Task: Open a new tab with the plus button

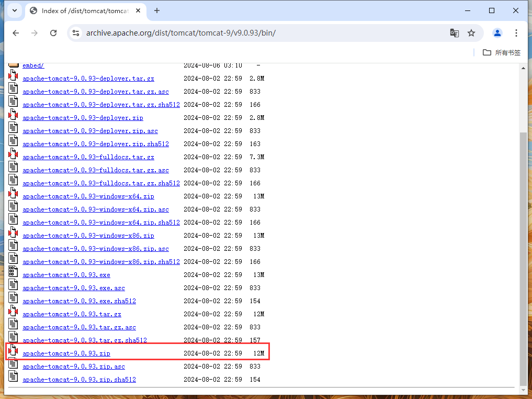Action: (157, 10)
